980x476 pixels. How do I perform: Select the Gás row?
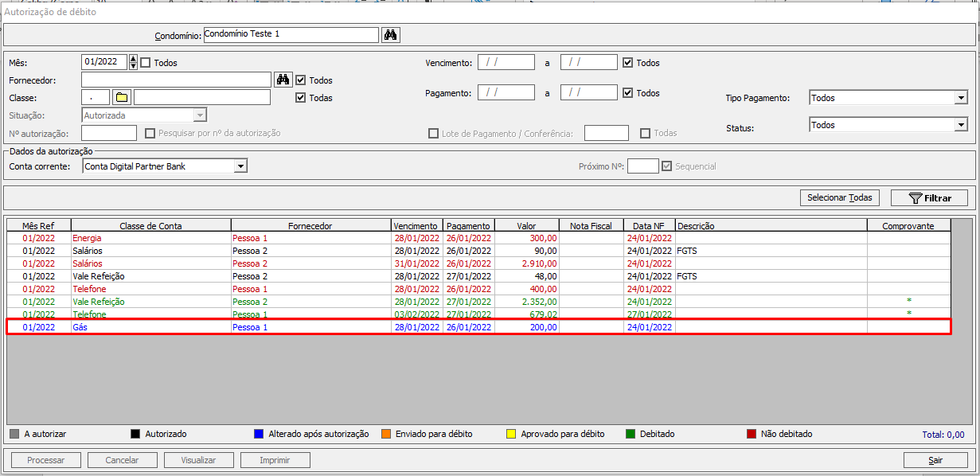478,327
